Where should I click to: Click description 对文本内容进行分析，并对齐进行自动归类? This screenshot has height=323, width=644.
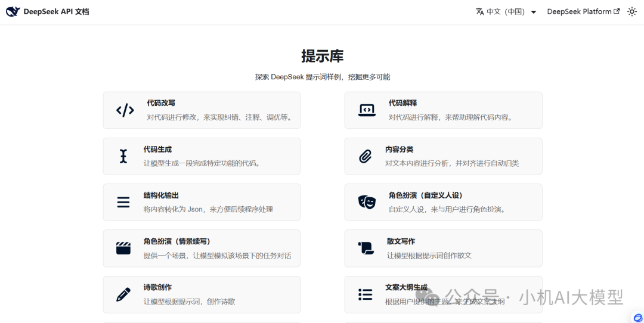point(452,163)
